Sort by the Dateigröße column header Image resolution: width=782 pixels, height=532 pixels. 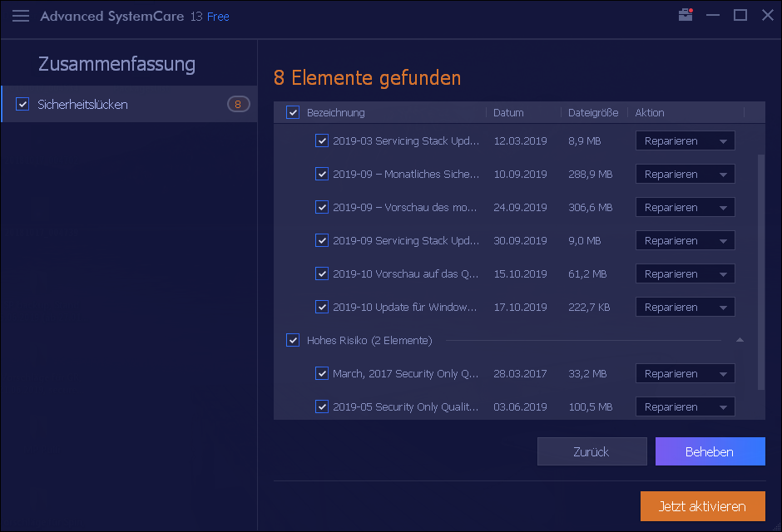click(593, 112)
